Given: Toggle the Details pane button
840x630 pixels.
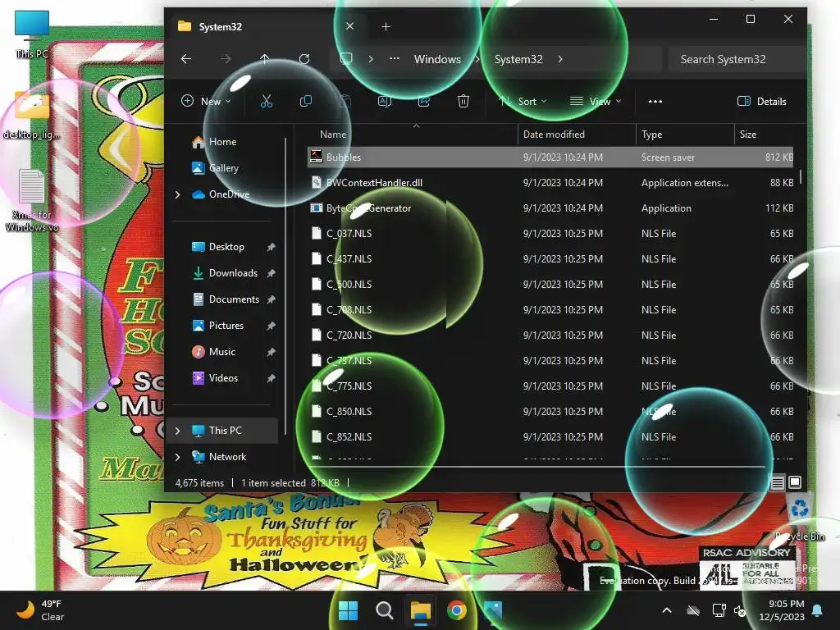Looking at the screenshot, I should (x=762, y=101).
